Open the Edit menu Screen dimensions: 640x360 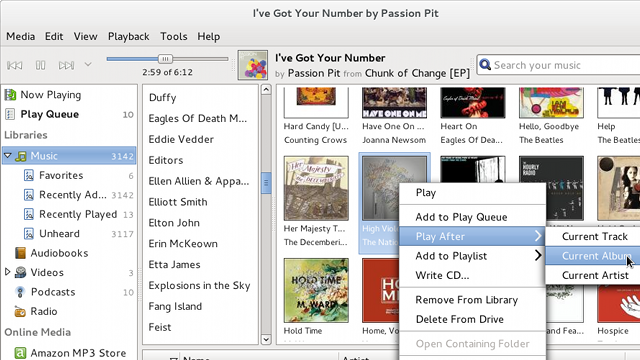click(54, 36)
